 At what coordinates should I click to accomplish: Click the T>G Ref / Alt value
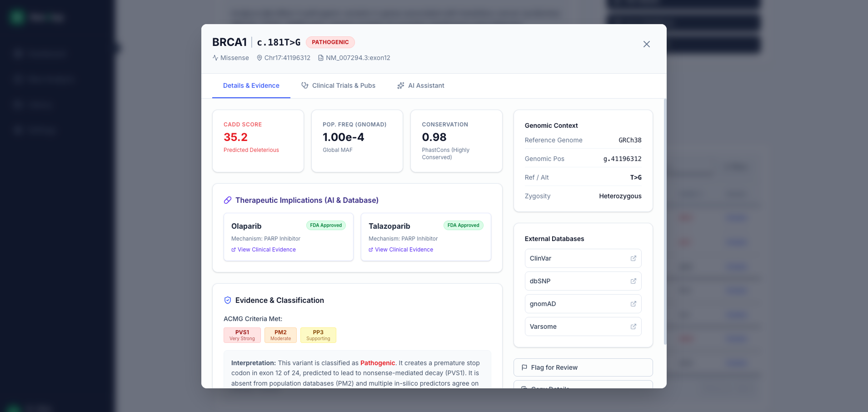[636, 177]
